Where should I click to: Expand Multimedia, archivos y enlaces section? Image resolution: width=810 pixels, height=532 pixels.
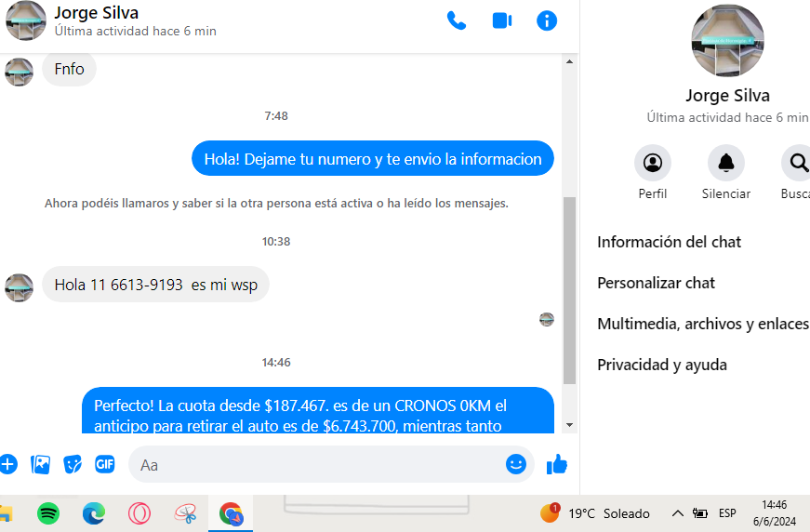coord(703,324)
